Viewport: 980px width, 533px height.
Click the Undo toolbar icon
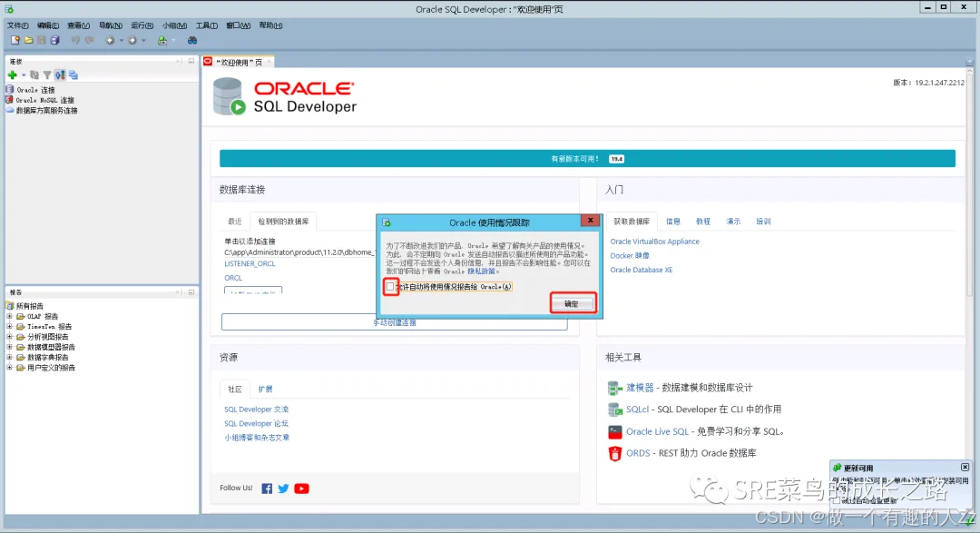[75, 40]
